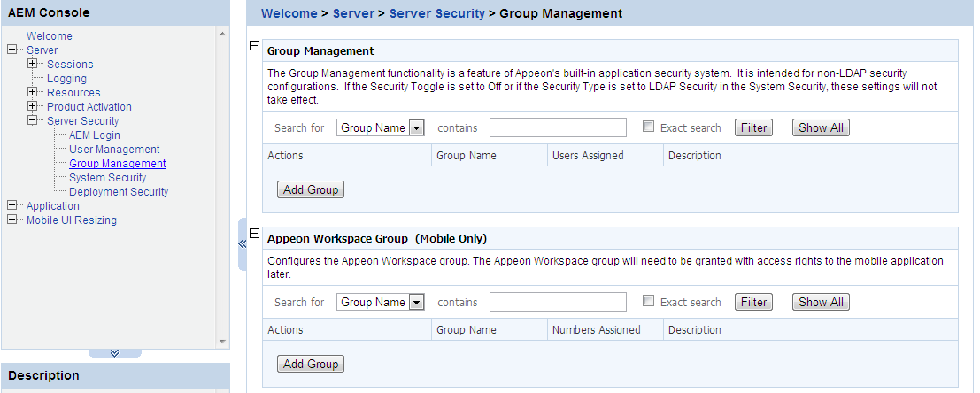Open AEM Login page

click(95, 135)
